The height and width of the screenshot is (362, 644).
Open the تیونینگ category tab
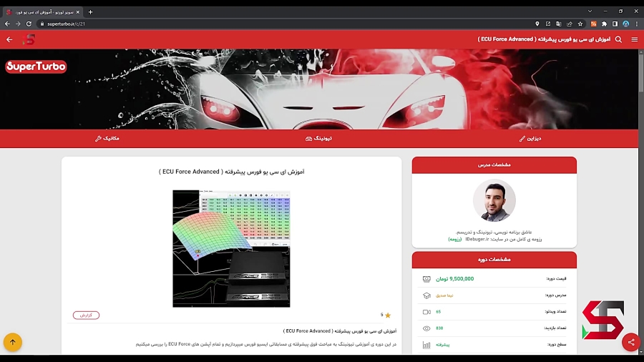point(318,138)
